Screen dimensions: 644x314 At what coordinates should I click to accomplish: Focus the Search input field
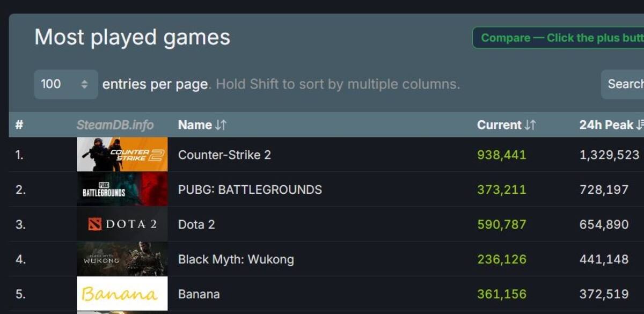point(623,84)
